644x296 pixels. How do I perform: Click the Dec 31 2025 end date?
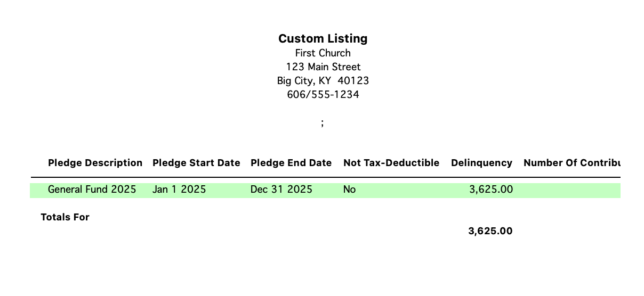pyautogui.click(x=281, y=190)
